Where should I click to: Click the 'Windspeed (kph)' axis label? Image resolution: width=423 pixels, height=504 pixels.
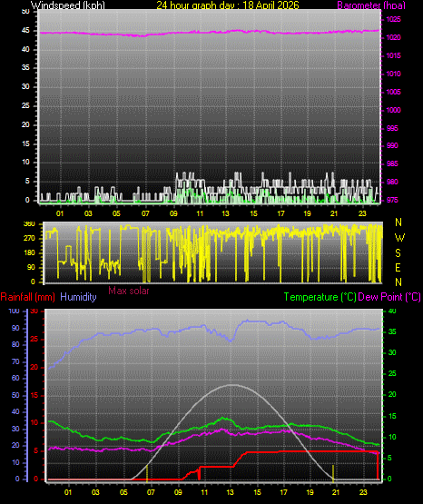[x=68, y=5]
